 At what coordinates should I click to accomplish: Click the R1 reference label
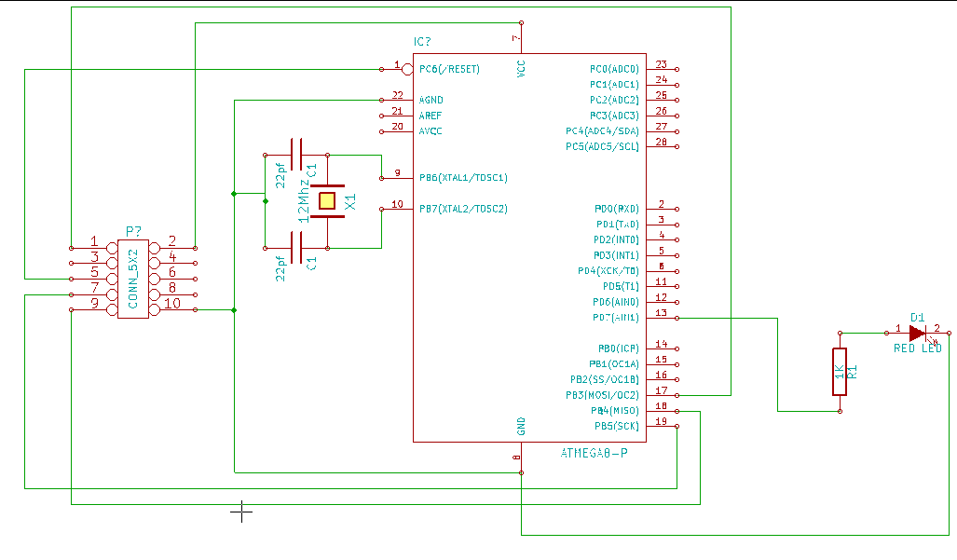click(x=853, y=372)
